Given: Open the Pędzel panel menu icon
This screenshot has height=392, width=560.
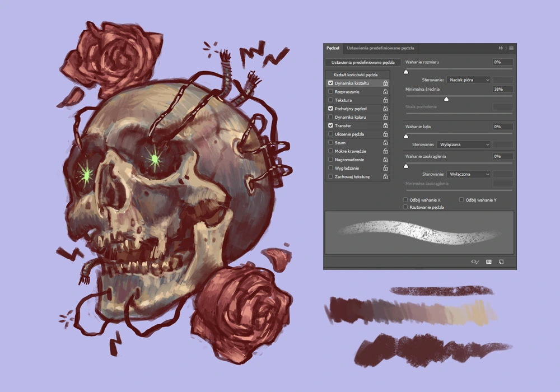Looking at the screenshot, I should 511,48.
